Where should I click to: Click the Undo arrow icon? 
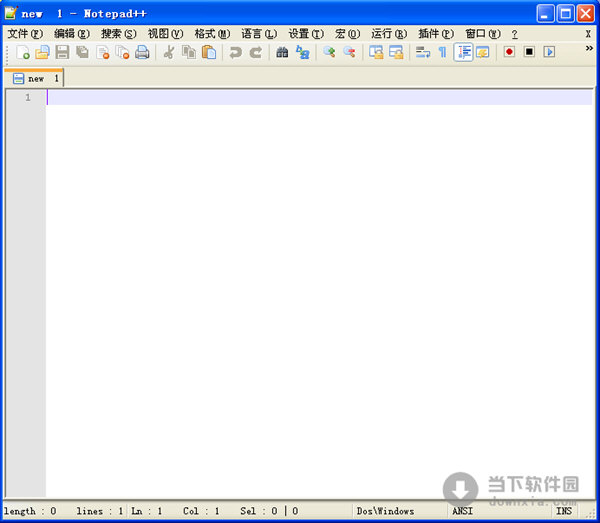235,52
